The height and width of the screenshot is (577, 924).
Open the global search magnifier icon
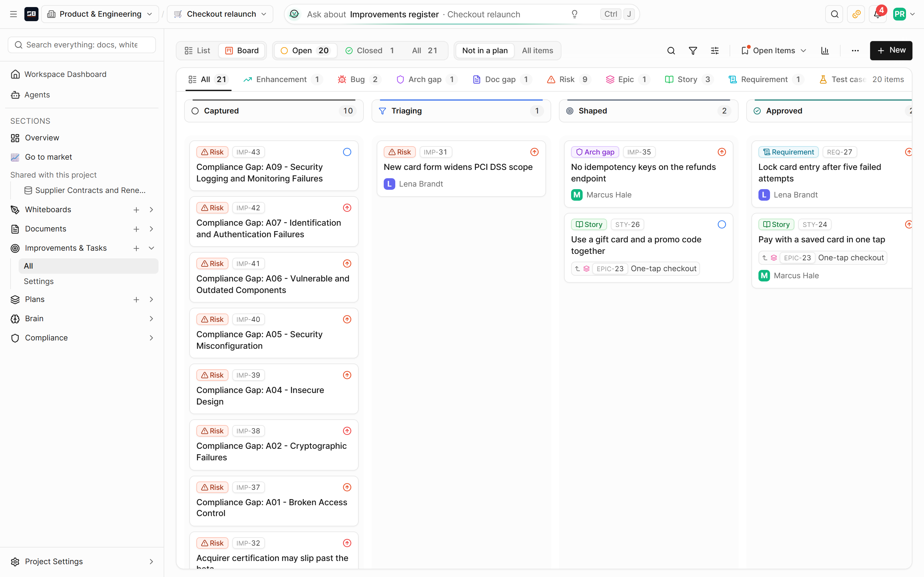834,14
